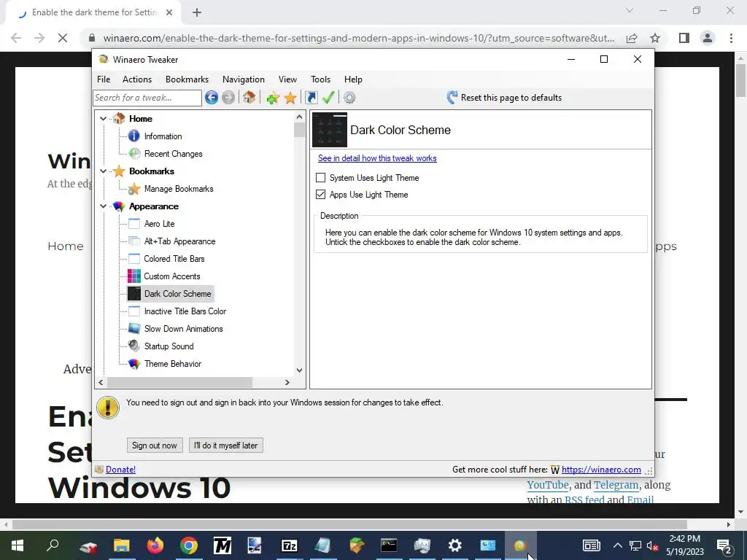Click Dark Color Scheme thumbnail image
Viewport: 747px width, 560px height.
pyautogui.click(x=330, y=130)
